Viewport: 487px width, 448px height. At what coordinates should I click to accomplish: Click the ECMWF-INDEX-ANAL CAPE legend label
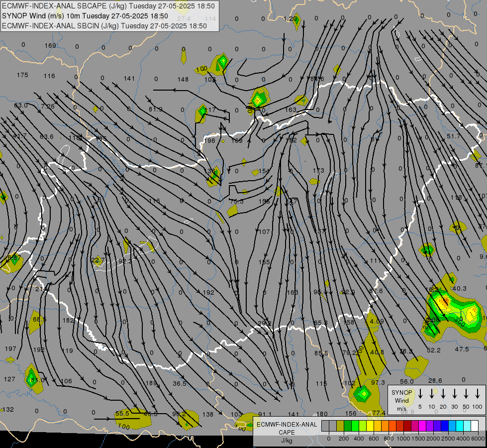(x=287, y=432)
